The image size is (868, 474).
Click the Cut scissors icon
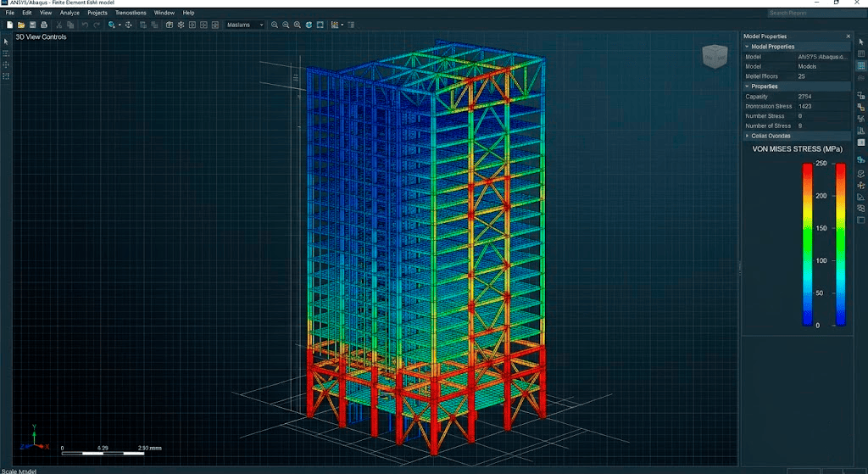[x=59, y=25]
